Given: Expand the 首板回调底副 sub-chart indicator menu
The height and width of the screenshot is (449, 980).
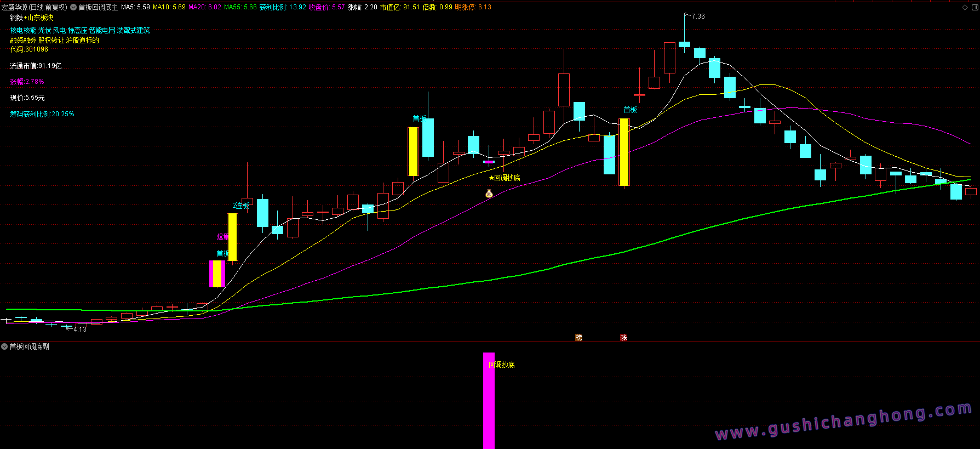Looking at the screenshot, I should pos(4,346).
